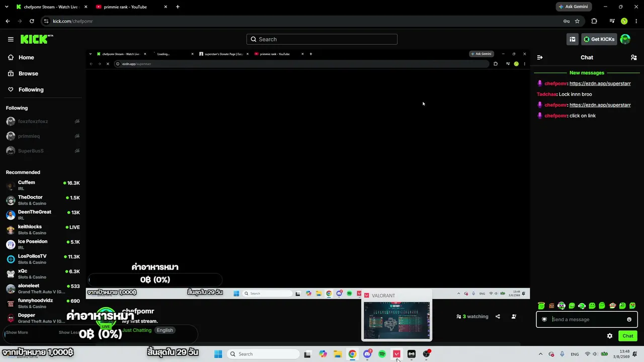Open the Home page in sidebar
The width and height of the screenshot is (644, 362).
(26, 57)
